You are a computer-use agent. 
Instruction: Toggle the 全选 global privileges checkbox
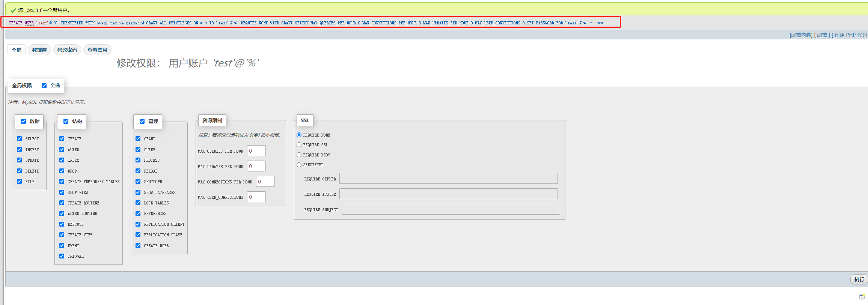pyautogui.click(x=44, y=86)
